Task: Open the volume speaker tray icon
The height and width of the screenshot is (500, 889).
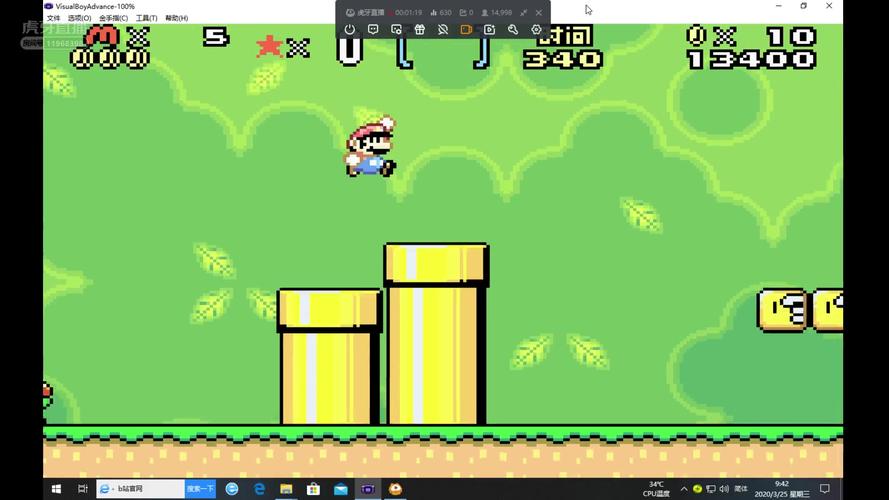Action: point(724,489)
